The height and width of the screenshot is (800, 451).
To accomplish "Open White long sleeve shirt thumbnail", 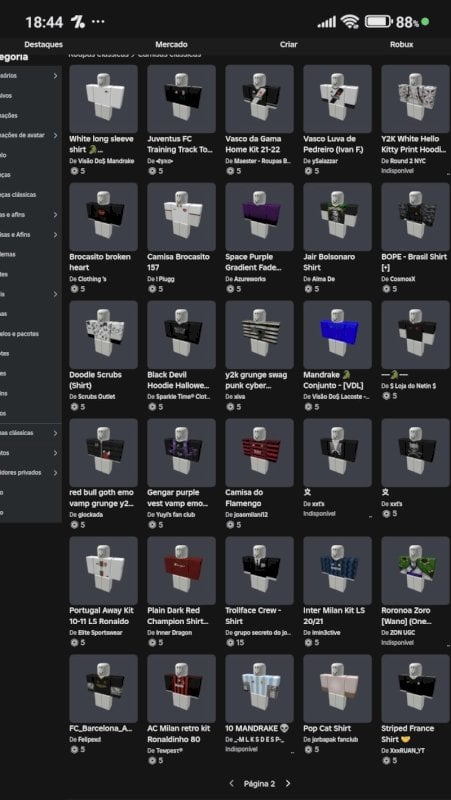I will 104,99.
